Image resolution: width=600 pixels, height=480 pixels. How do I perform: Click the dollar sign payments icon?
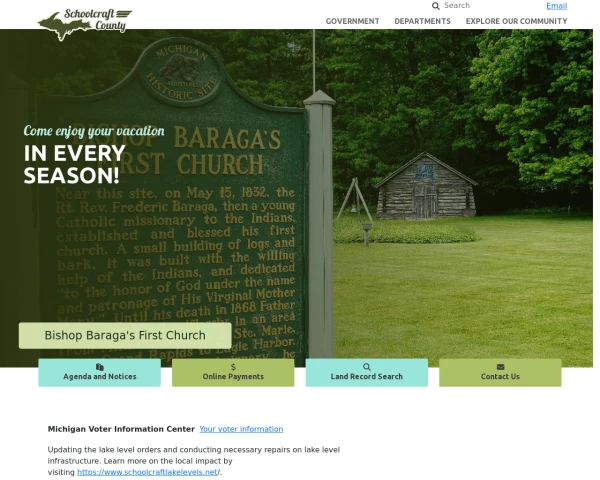point(233,367)
